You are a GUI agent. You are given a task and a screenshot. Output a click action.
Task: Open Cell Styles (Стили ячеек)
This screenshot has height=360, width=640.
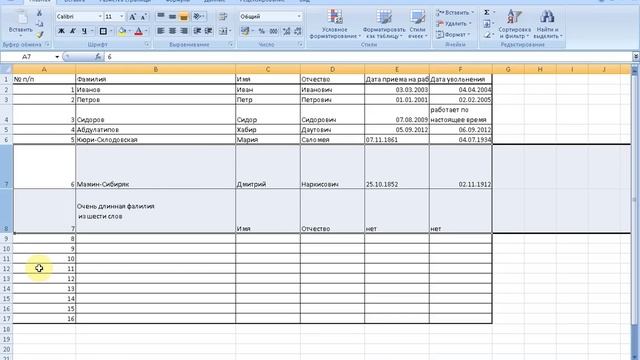[418, 24]
